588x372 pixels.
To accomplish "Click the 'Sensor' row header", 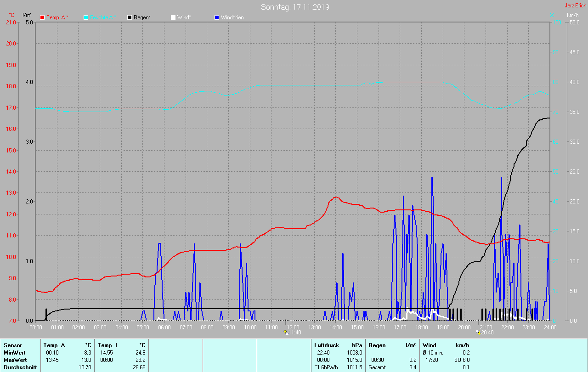I will (x=12, y=345).
